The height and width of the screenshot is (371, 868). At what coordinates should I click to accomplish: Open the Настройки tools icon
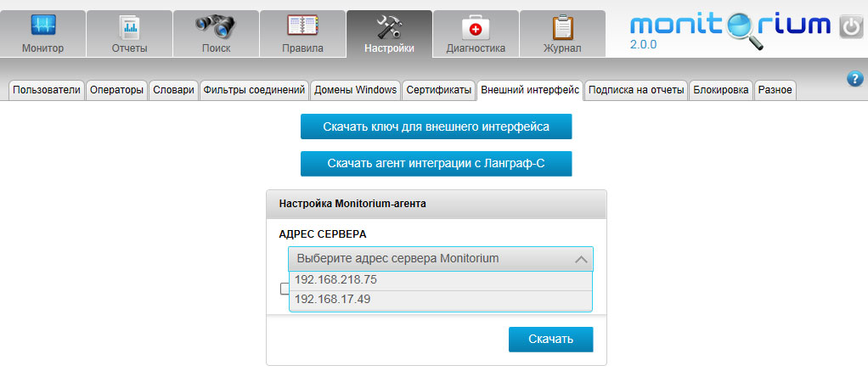tap(389, 26)
